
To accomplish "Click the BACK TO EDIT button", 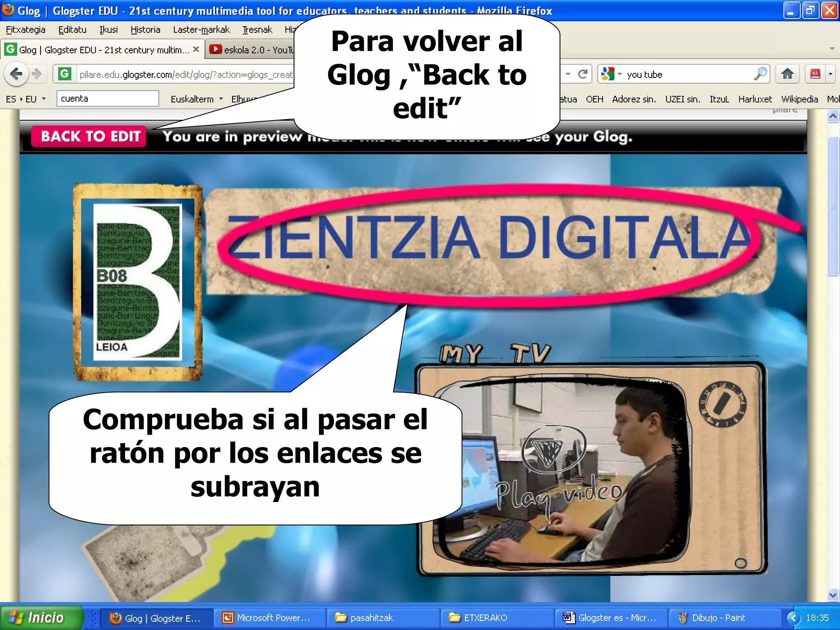I will coord(89,137).
